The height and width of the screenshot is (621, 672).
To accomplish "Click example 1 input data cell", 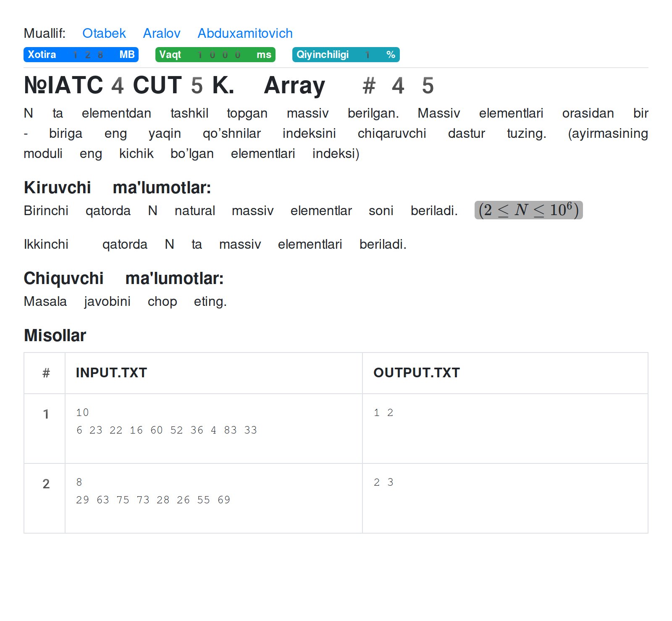I will point(166,421).
